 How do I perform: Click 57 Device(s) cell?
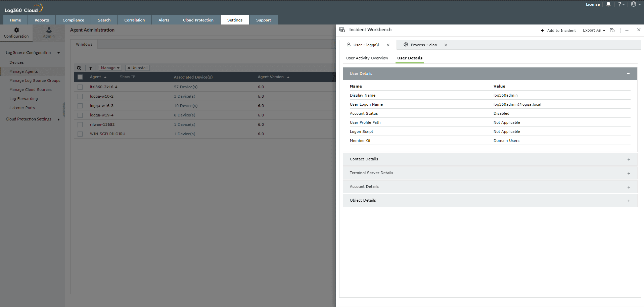(x=186, y=87)
